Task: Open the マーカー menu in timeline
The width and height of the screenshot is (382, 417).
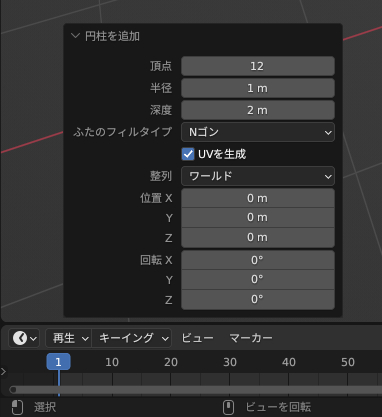Action: (x=251, y=338)
